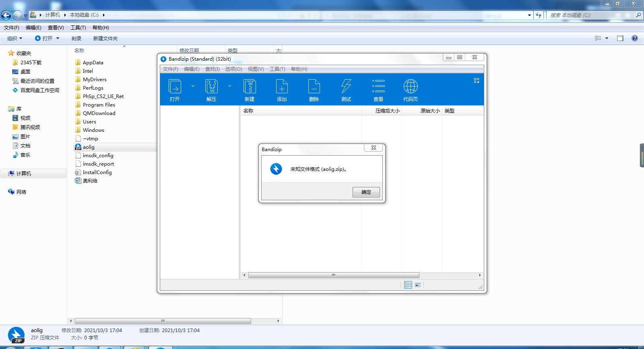Click the Code page (代码页) globe icon
This screenshot has width=644, height=349.
point(411,86)
